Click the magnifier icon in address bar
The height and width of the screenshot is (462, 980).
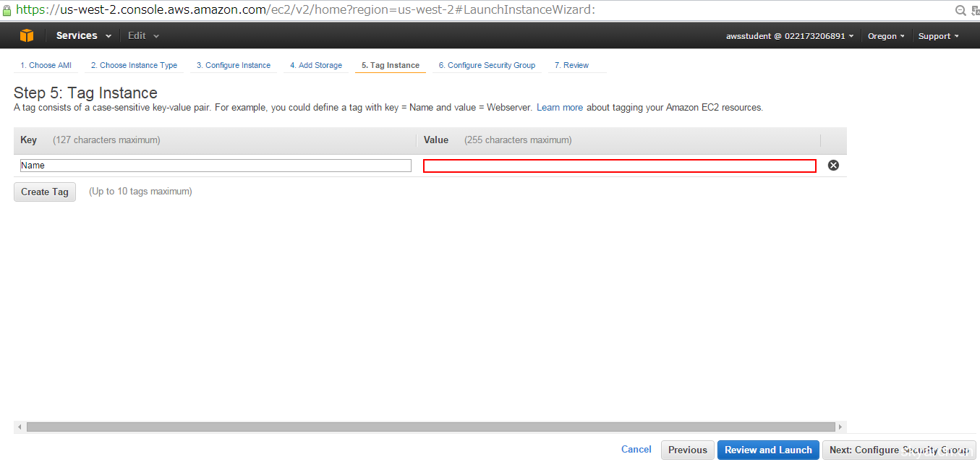point(960,10)
